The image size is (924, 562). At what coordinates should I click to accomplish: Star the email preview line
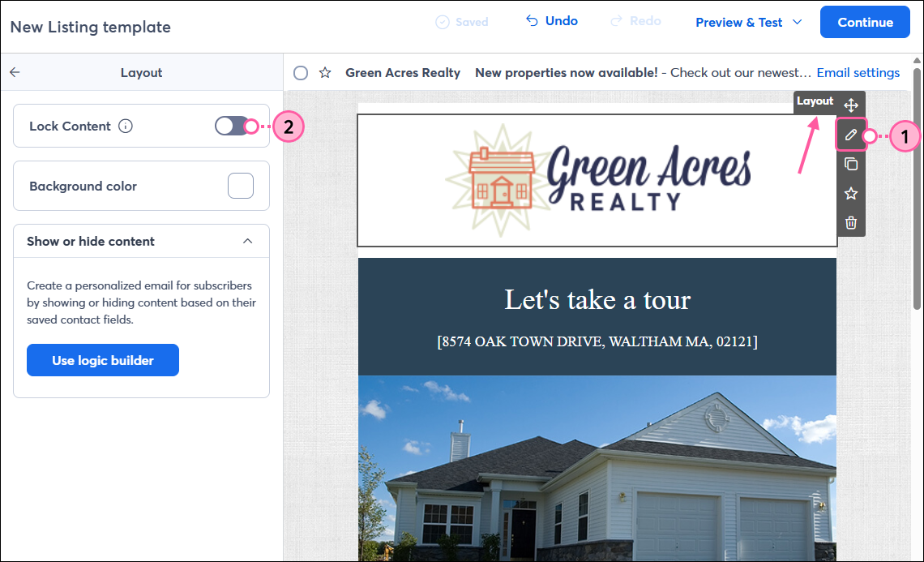click(x=325, y=72)
